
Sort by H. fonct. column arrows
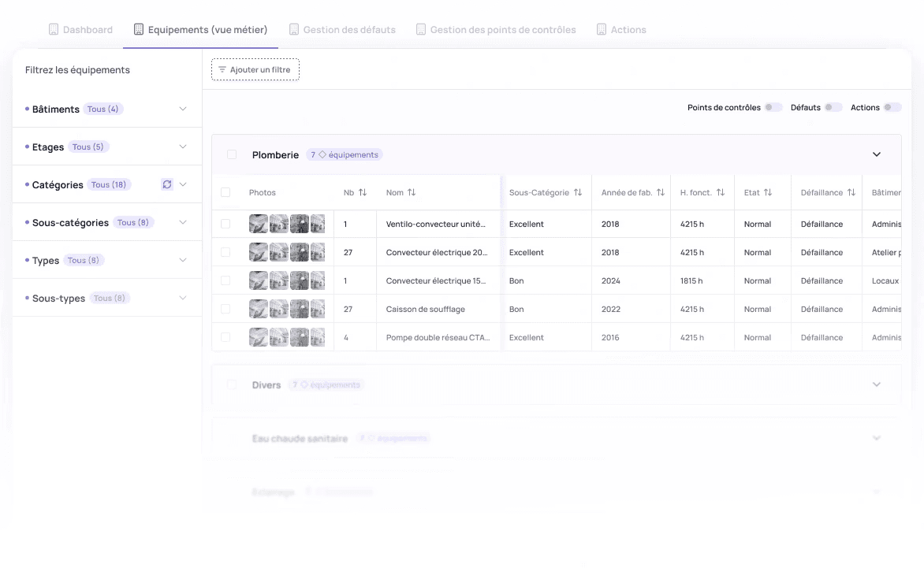click(720, 192)
